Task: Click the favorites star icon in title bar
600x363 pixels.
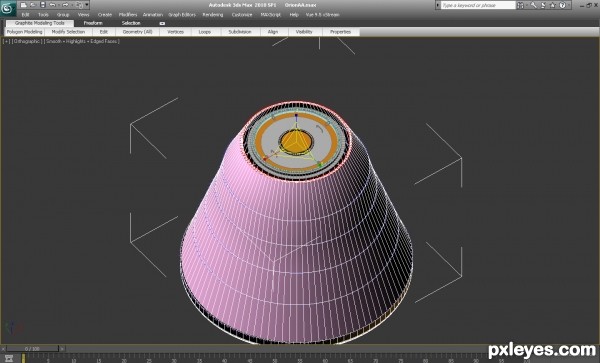Action: click(553, 5)
